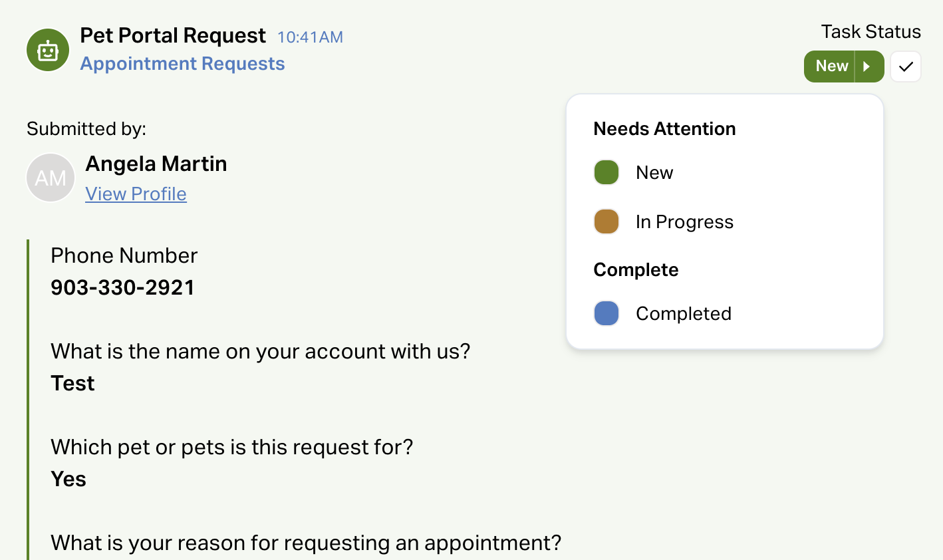Click the AM initials avatar
This screenshot has height=560, width=943.
pos(51,178)
